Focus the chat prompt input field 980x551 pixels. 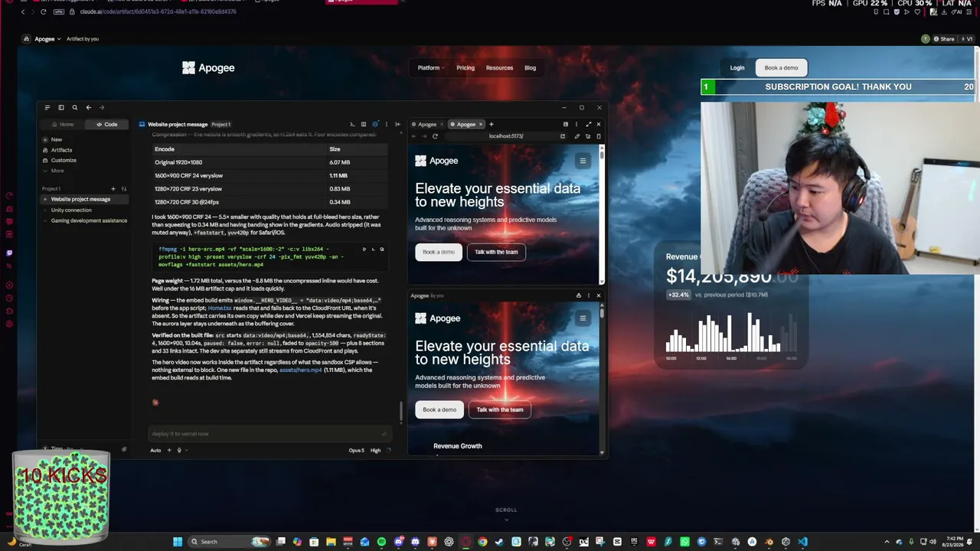pyautogui.click(x=269, y=434)
